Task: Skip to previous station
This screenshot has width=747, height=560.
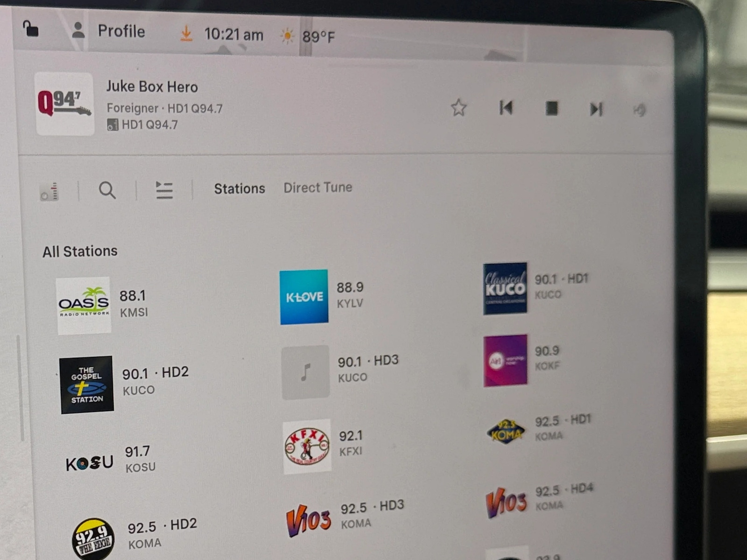Action: (506, 108)
